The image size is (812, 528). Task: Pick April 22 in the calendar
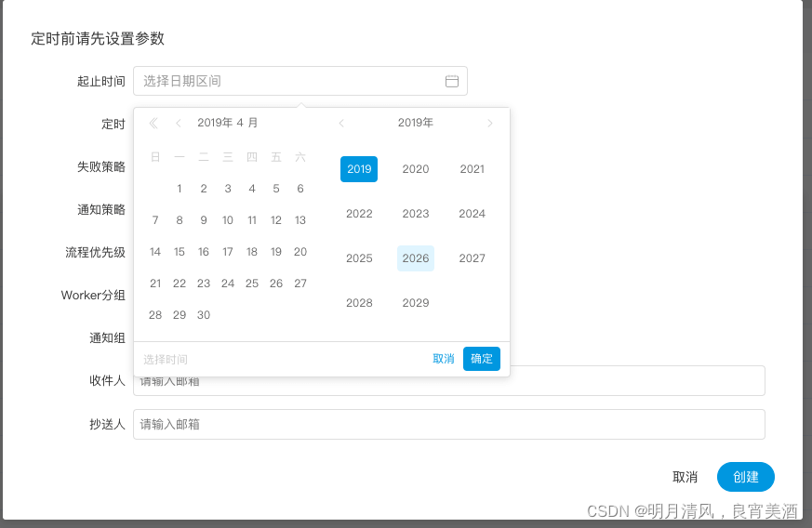click(180, 284)
